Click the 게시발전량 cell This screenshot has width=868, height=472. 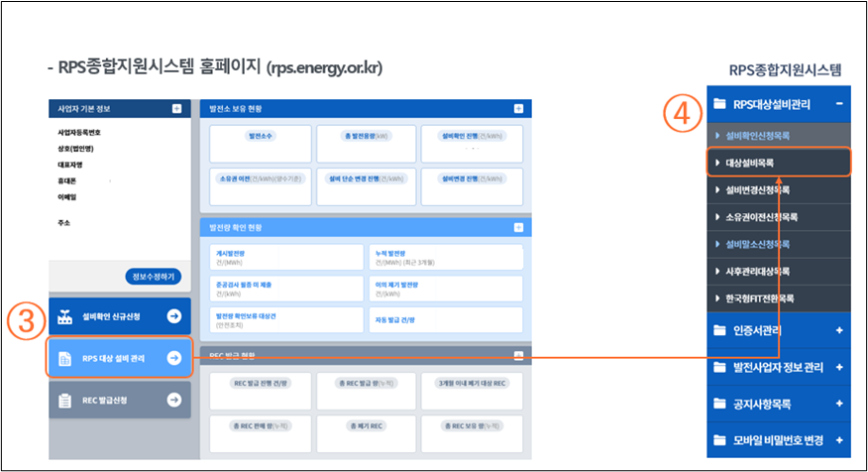[x=286, y=257]
